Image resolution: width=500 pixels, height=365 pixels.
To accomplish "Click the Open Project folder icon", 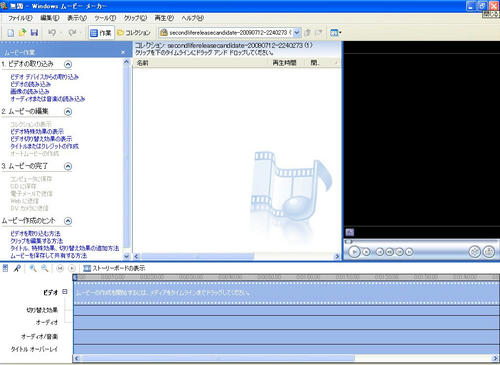I will [22, 33].
